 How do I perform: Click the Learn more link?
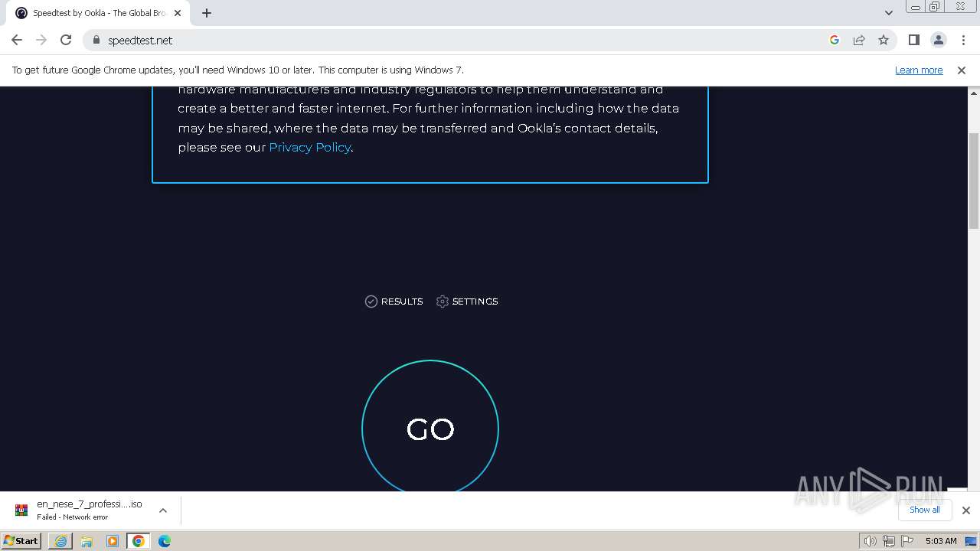(x=919, y=70)
